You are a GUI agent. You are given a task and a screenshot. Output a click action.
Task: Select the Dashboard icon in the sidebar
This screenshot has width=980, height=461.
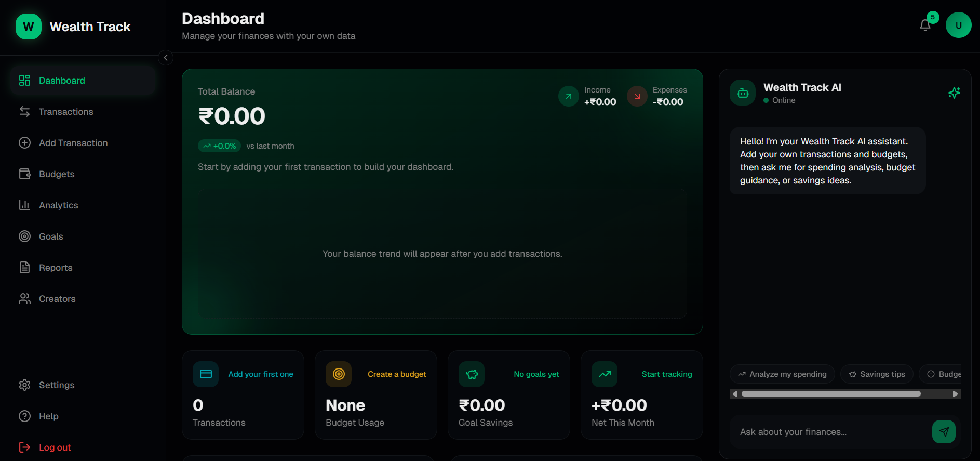click(24, 80)
